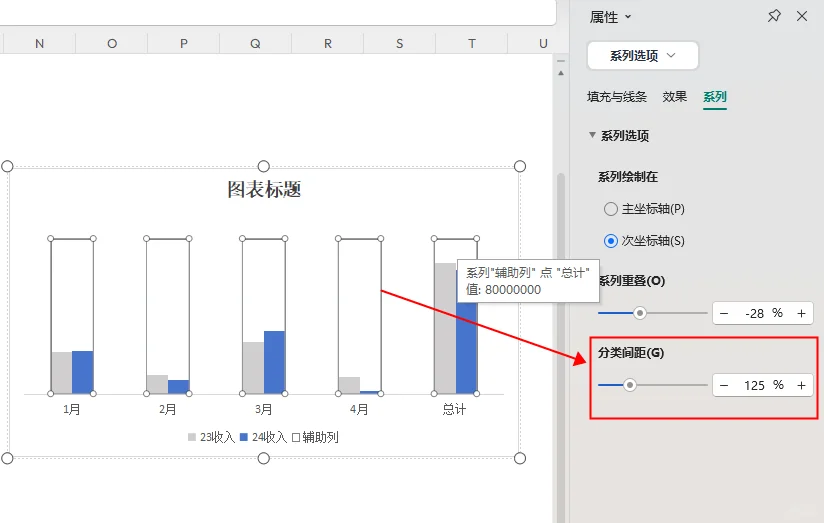This screenshot has height=523, width=824.
Task: Select column header P
Action: click(184, 44)
